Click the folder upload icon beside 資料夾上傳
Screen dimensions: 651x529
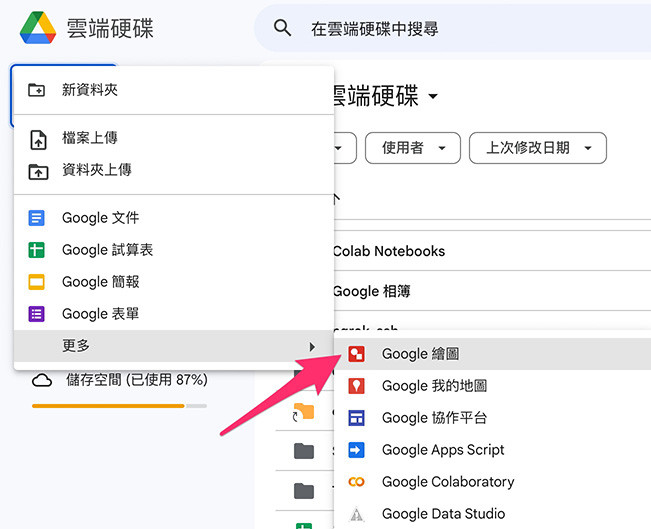(x=38, y=171)
